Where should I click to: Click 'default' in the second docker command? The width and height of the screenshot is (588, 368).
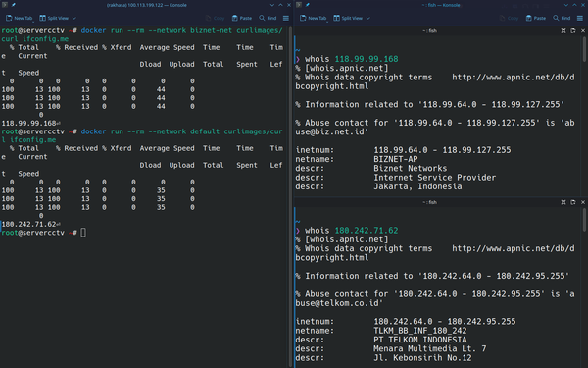pos(205,131)
